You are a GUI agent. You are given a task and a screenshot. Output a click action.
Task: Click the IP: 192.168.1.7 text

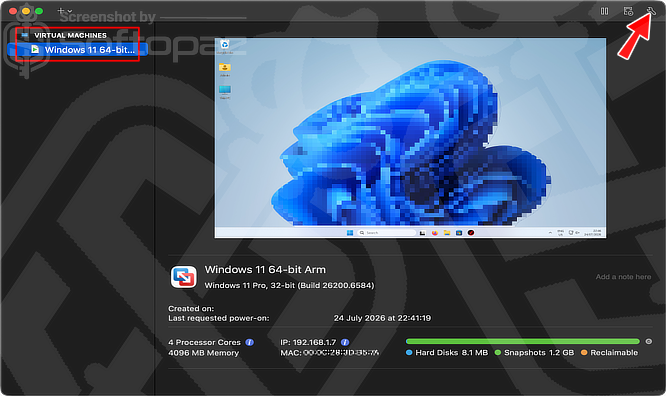308,342
